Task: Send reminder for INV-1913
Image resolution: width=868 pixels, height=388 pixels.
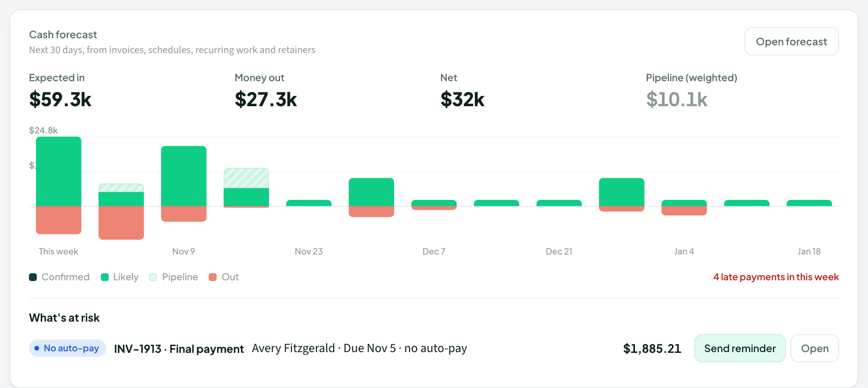Action: (740, 348)
